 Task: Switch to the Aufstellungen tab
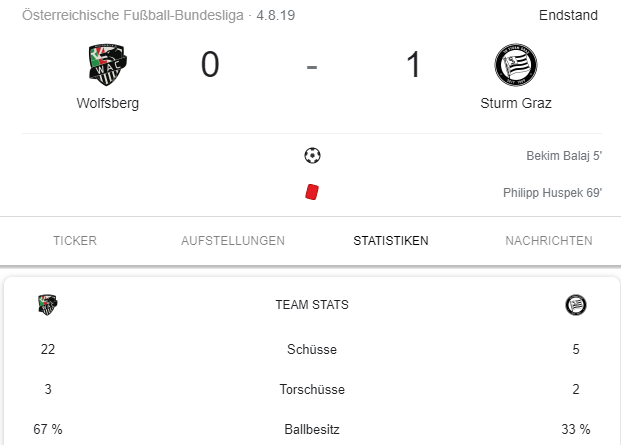coord(233,241)
